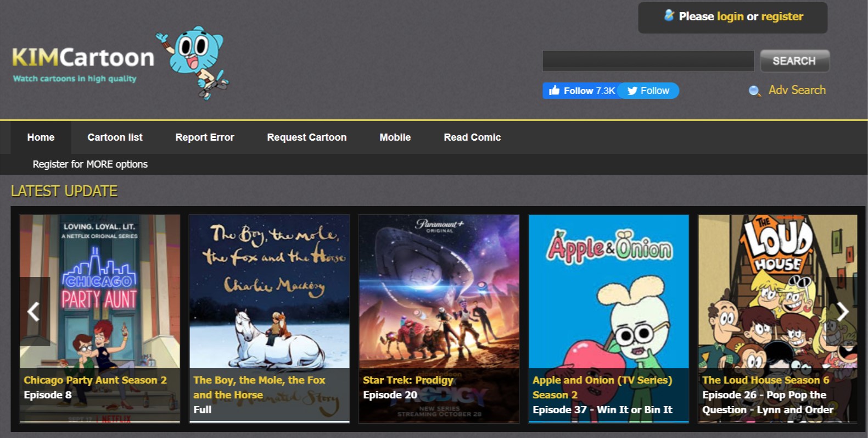Screen dimensions: 868x438
Task: Click the Twitter Follow button
Action: click(x=648, y=91)
